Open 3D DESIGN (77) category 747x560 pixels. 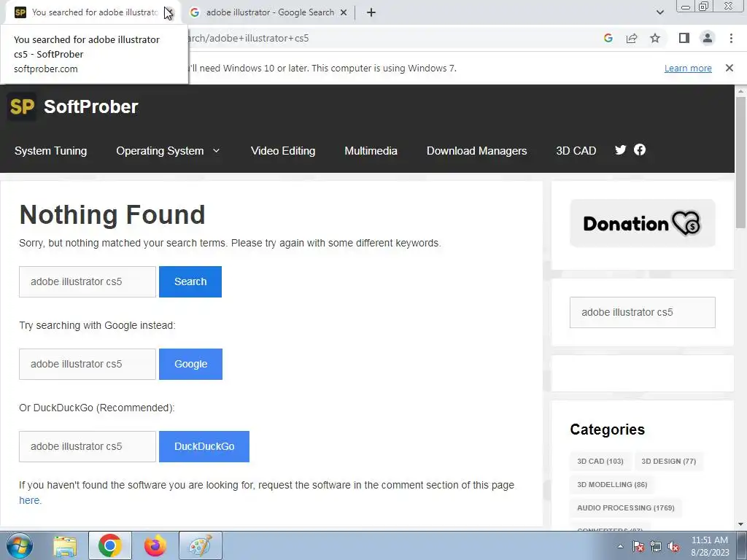668,461
